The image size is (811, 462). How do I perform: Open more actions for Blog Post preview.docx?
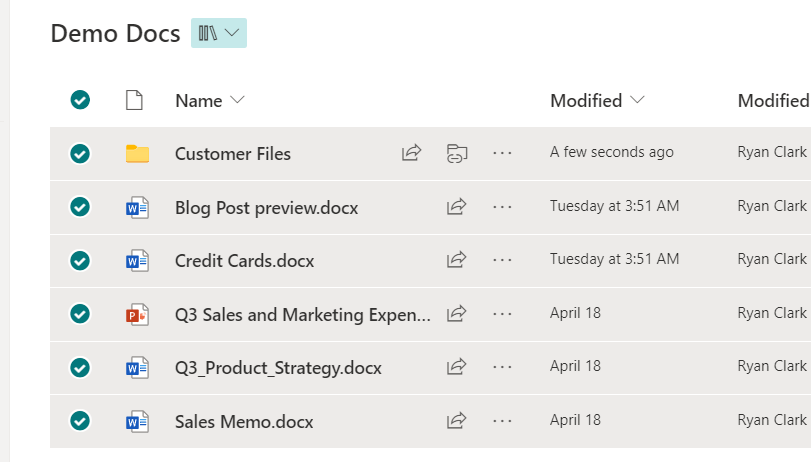502,207
